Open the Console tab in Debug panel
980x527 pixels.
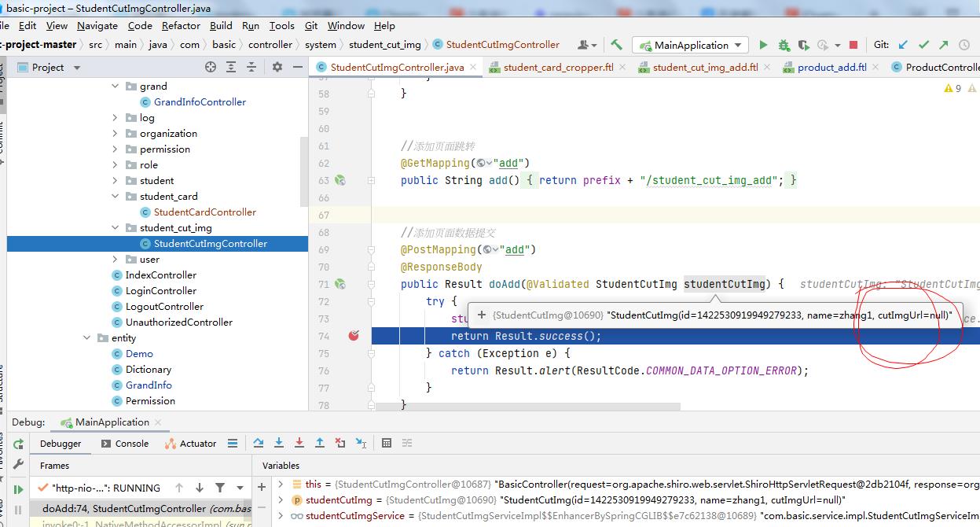[x=125, y=444]
